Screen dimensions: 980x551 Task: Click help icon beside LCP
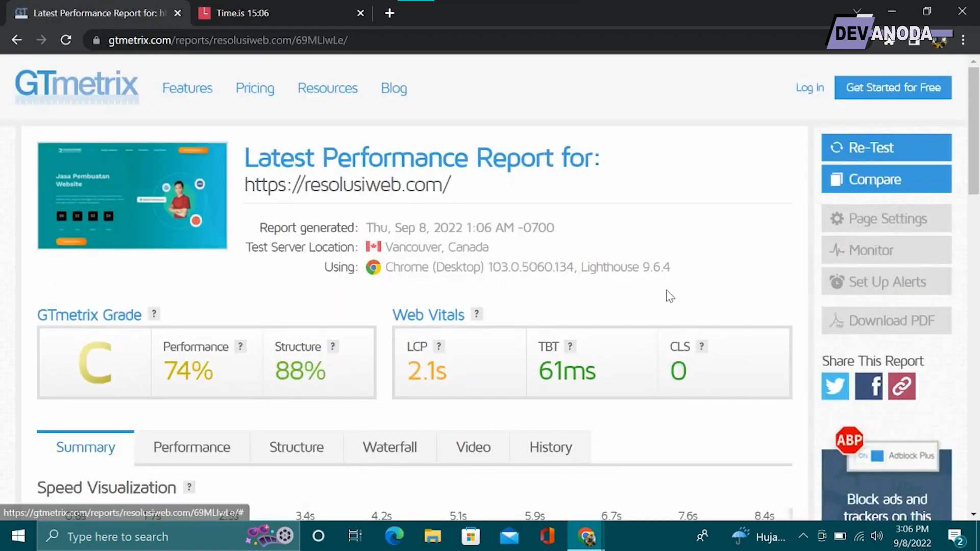point(438,346)
